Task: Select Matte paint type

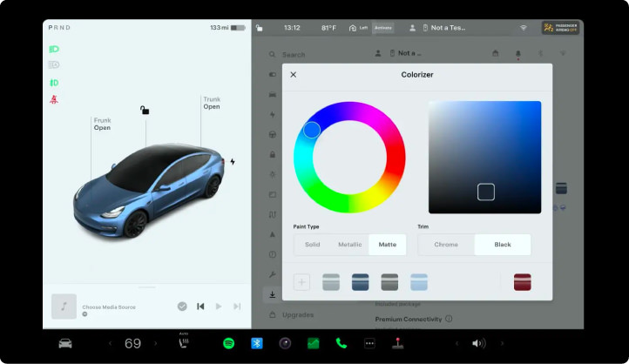Action: click(x=388, y=245)
